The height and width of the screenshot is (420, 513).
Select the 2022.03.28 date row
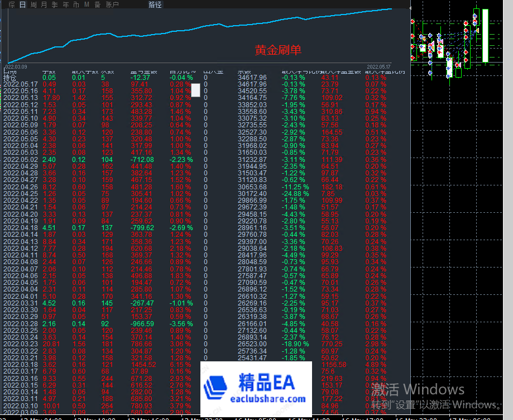(x=21, y=324)
